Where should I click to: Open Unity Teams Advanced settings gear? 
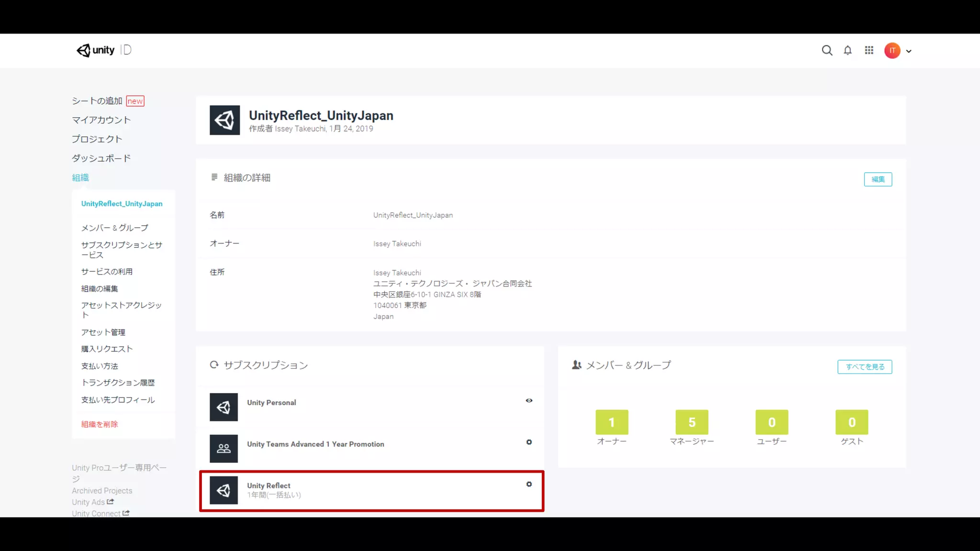[529, 442]
